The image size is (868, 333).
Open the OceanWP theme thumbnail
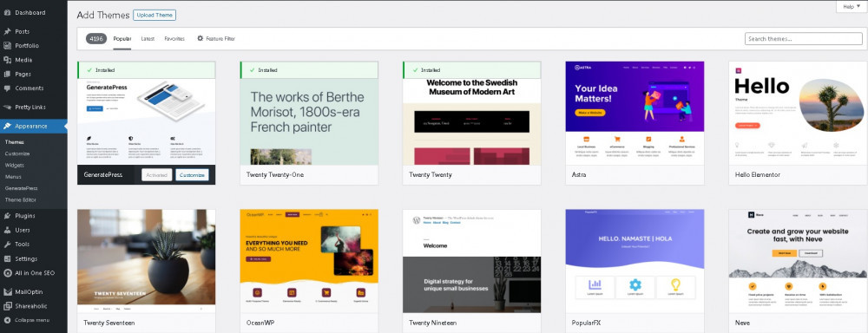click(309, 261)
